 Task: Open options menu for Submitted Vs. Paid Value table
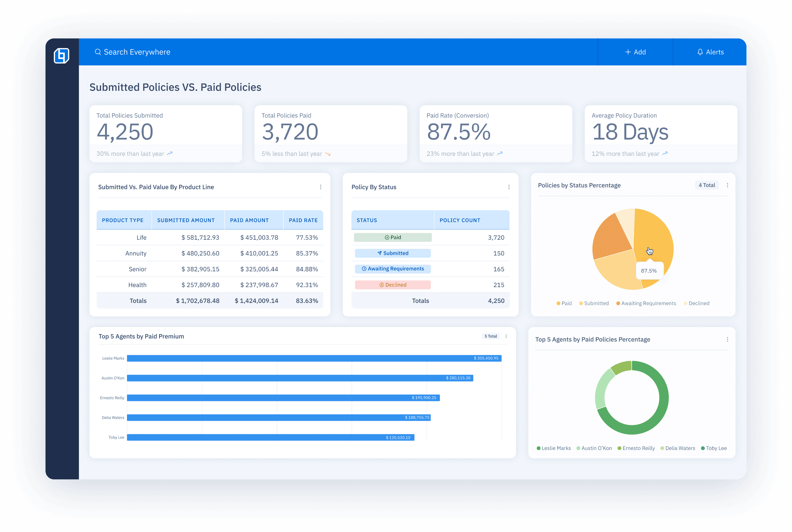tap(321, 187)
